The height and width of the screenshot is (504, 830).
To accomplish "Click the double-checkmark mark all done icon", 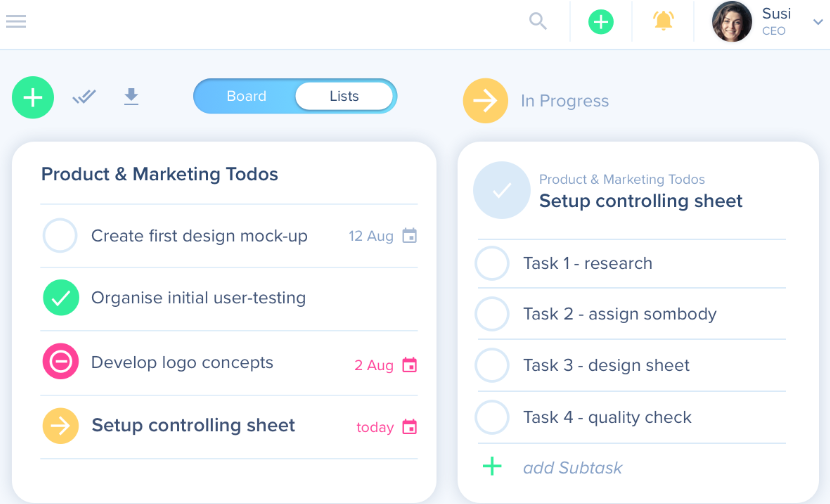I will click(x=84, y=97).
